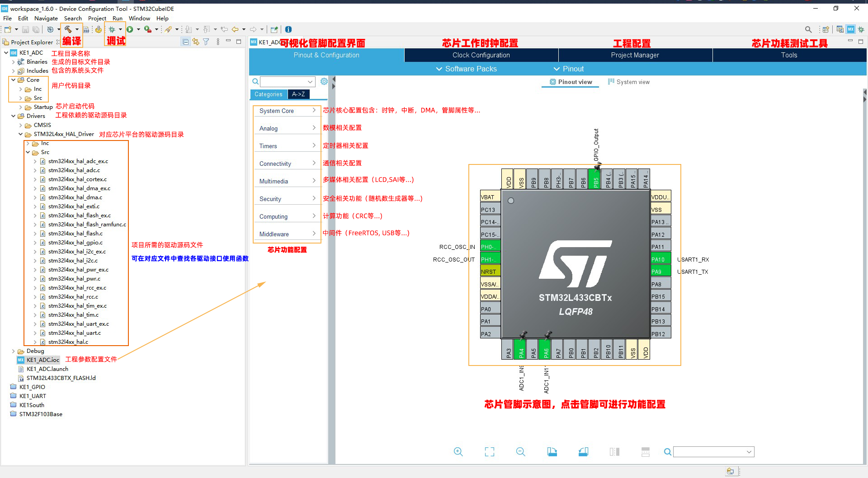
Task: Click the Collapse All icon in Project Explorer
Action: point(185,42)
